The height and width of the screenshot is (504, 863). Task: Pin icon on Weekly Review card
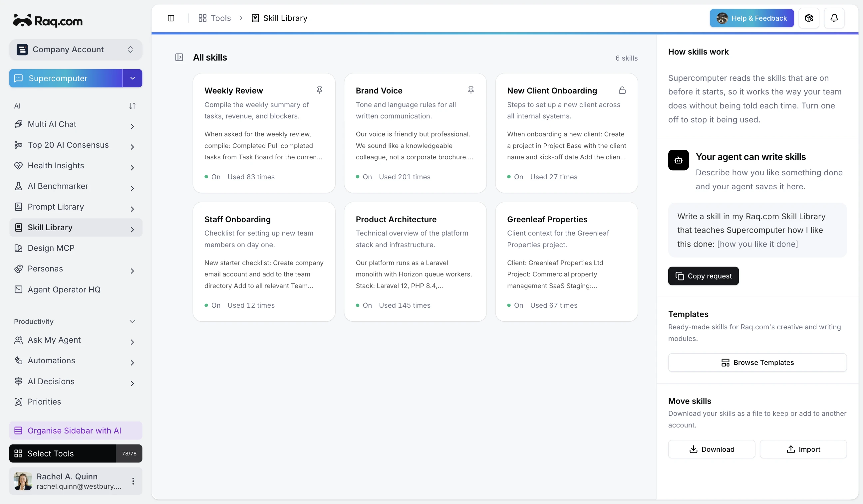[319, 90]
